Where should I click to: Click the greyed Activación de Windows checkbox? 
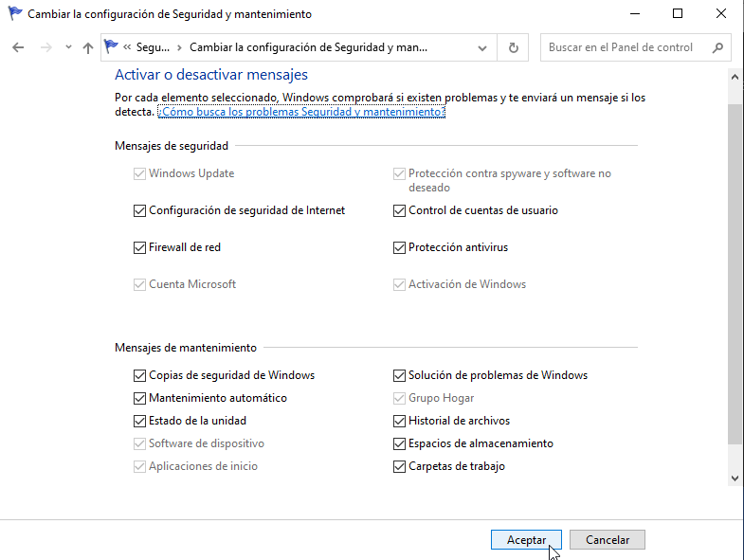click(x=399, y=284)
